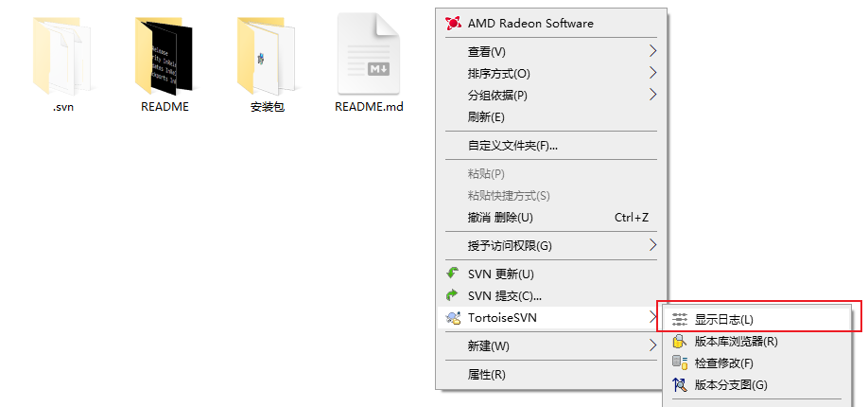
Task: Expand the 查看(V) submenu arrow
Action: [x=652, y=51]
